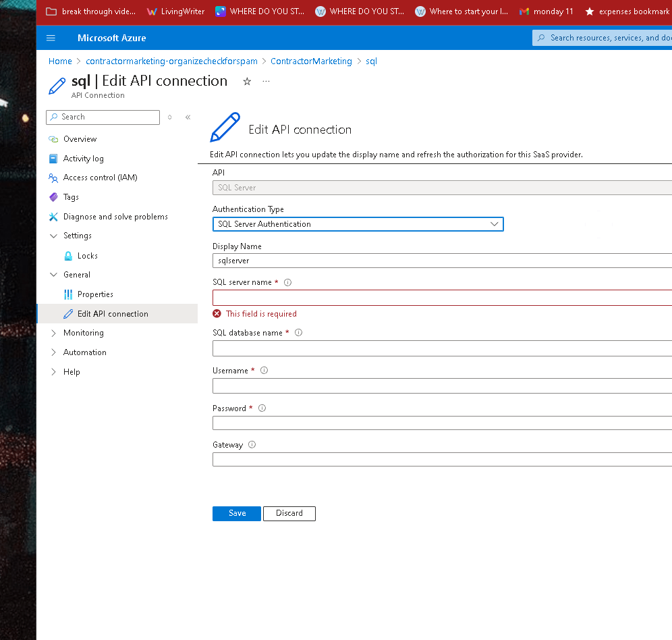Save the API connection changes
This screenshot has width=672, height=640.
coord(237,514)
